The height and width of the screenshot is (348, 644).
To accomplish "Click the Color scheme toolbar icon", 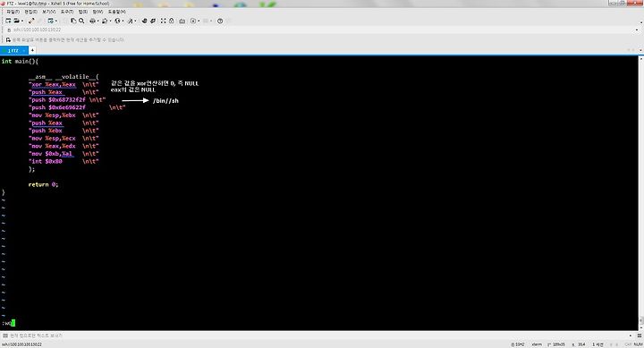I will pos(105,21).
